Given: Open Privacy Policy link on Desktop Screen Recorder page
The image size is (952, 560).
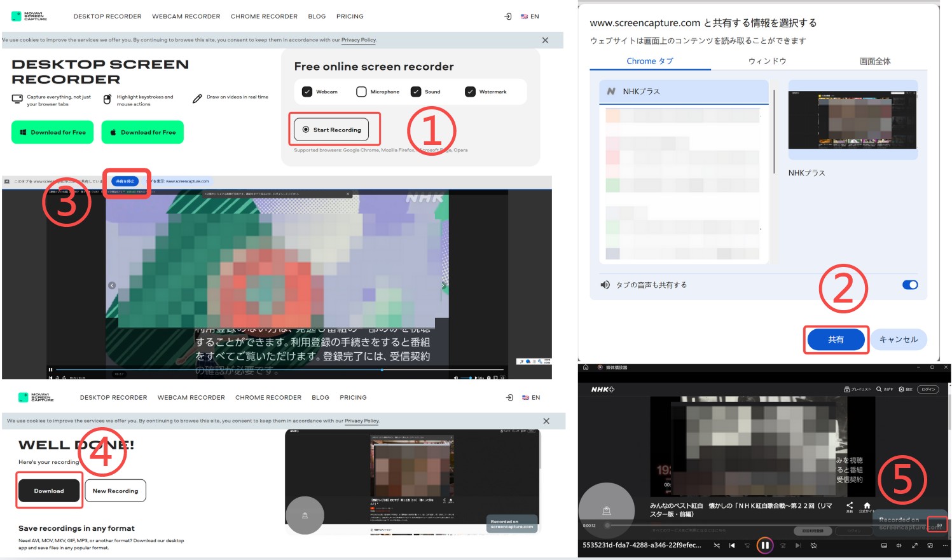Looking at the screenshot, I should (x=359, y=40).
